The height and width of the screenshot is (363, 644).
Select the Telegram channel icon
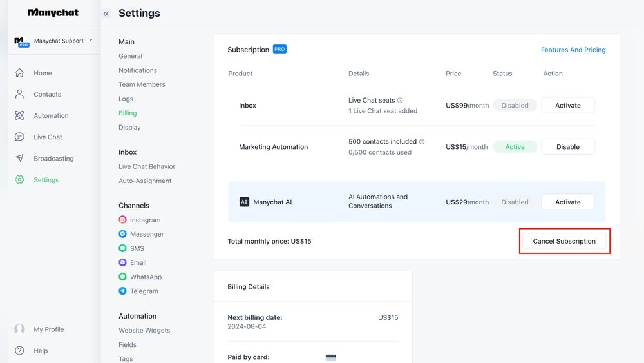pyautogui.click(x=122, y=291)
